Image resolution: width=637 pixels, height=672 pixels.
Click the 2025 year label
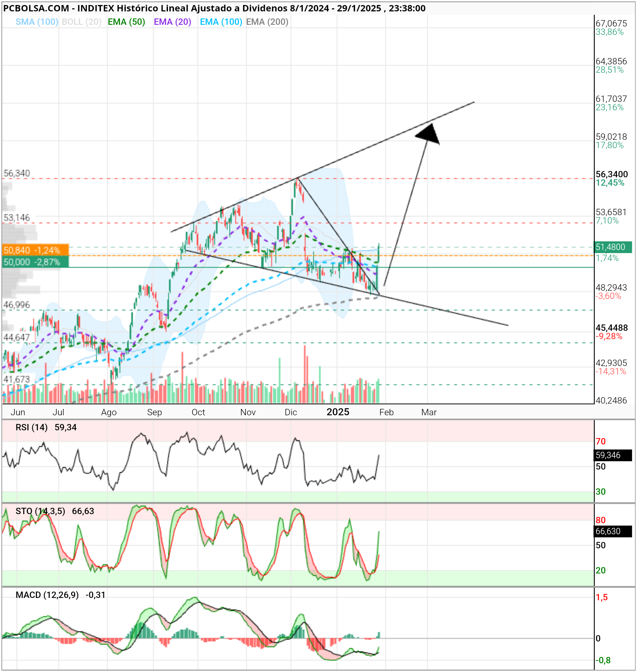click(x=338, y=412)
